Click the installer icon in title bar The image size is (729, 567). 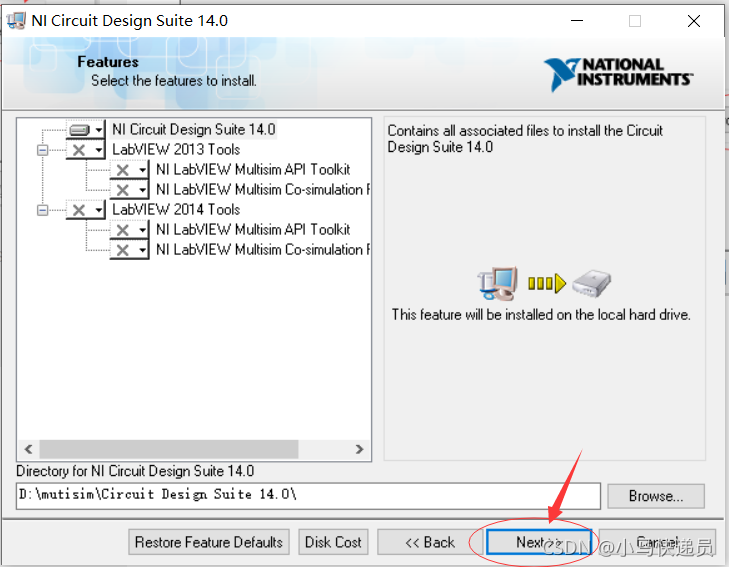16,21
